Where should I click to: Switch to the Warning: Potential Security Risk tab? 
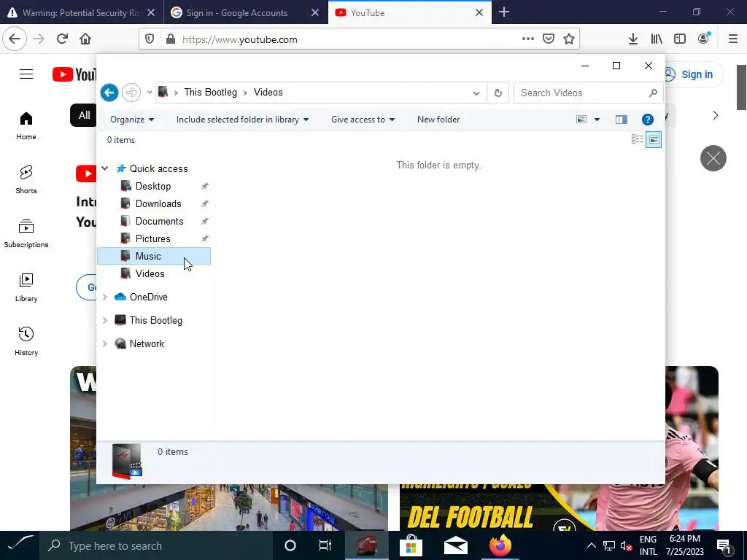82,12
